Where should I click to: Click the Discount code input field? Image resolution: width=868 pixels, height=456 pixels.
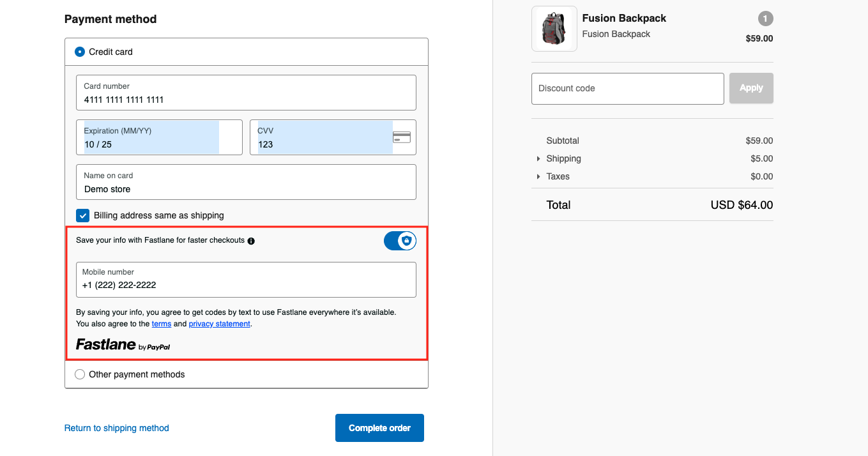[x=627, y=88]
